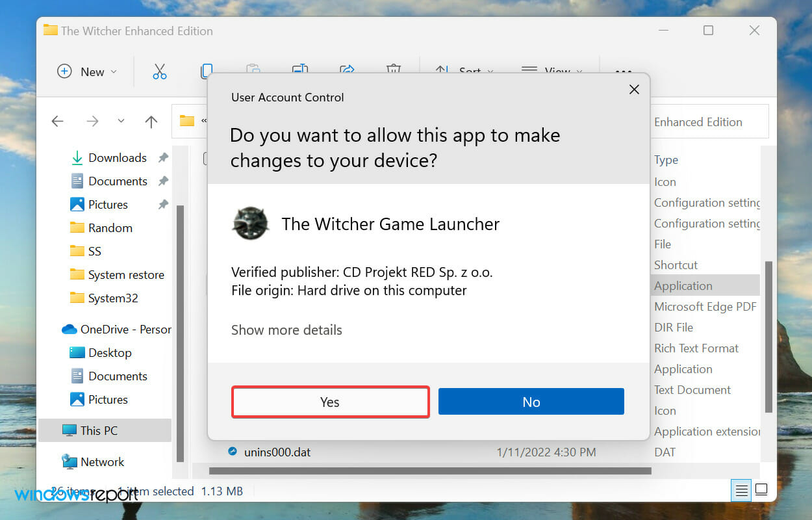The width and height of the screenshot is (812, 520).
Task: Click the vertical scrollbar of file list
Action: 768,337
